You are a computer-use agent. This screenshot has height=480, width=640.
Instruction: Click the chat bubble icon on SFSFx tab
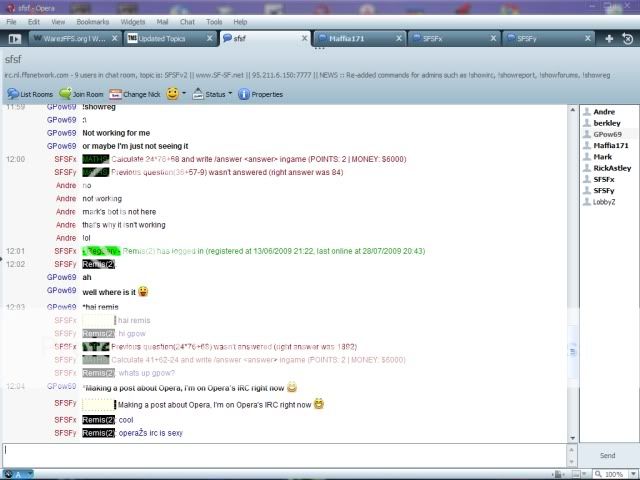coord(417,38)
